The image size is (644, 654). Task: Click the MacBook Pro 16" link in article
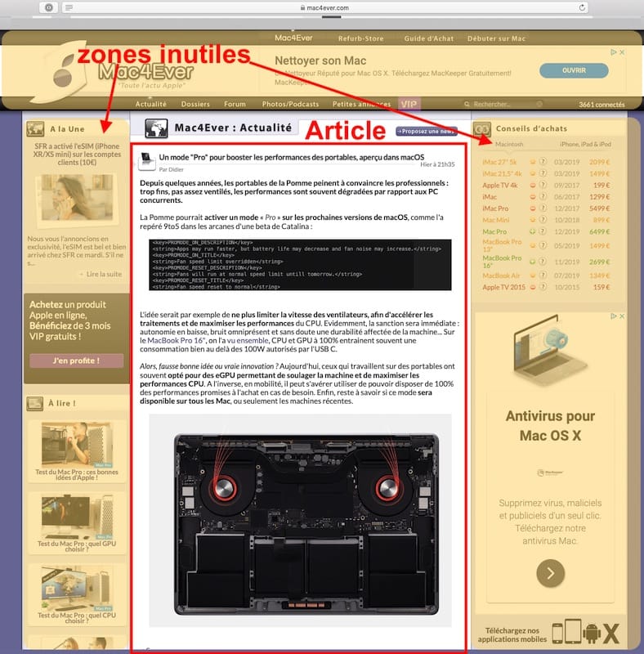click(x=176, y=340)
